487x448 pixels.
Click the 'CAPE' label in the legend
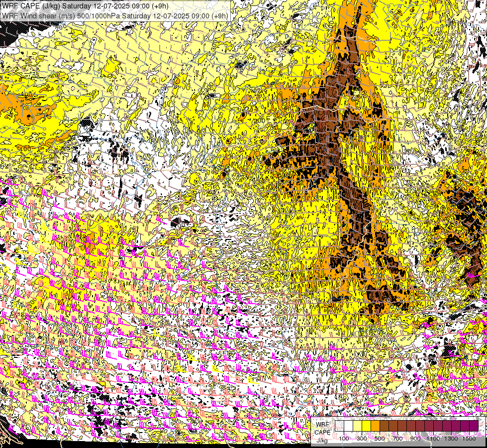tap(322, 433)
